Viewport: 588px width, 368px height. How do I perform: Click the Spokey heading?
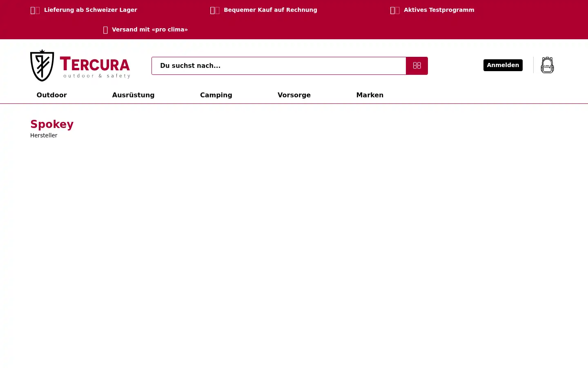tap(52, 124)
